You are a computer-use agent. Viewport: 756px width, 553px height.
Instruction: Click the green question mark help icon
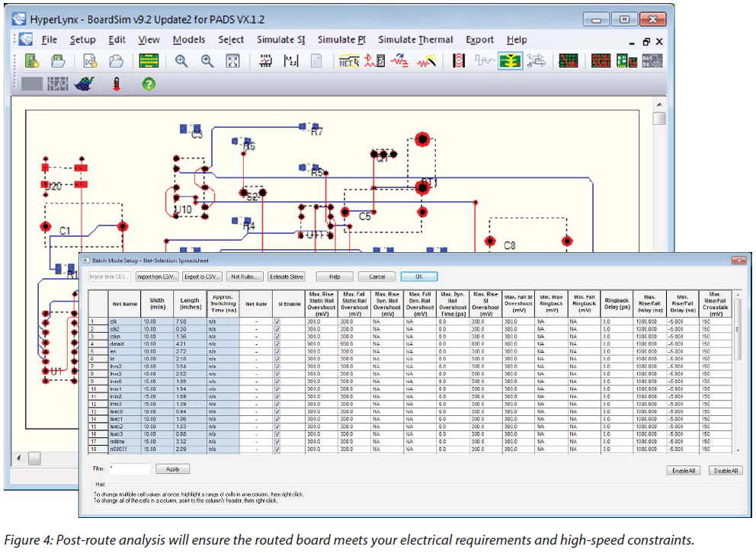(149, 85)
